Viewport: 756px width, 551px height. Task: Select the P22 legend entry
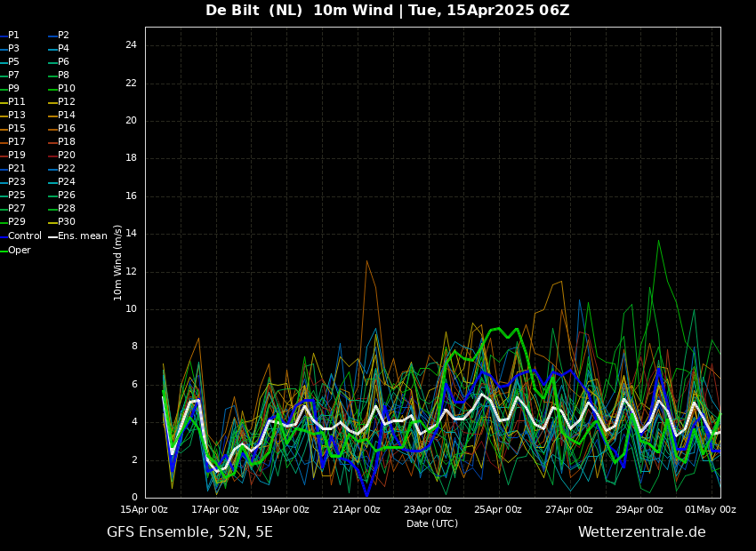(x=66, y=169)
